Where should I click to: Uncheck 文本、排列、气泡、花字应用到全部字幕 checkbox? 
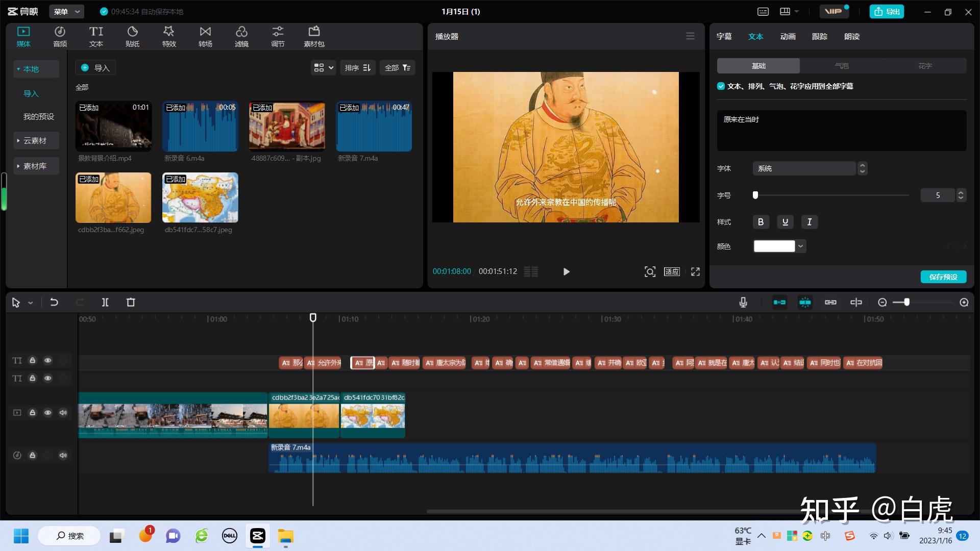coord(721,86)
